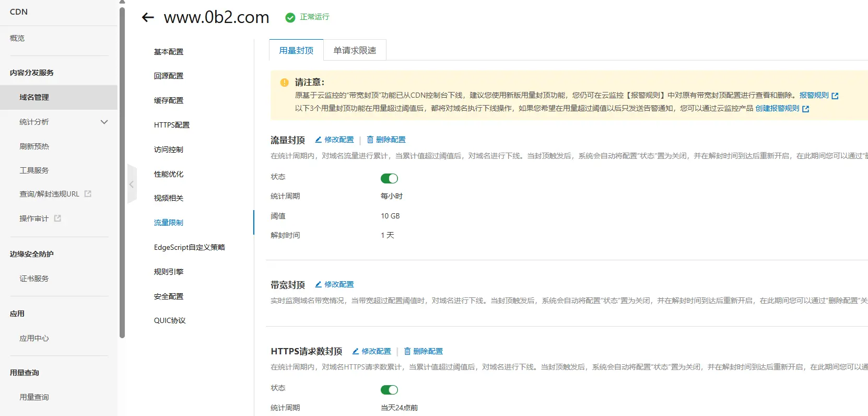
Task: Click the 边缘安全防护 section heading
Action: click(x=32, y=254)
